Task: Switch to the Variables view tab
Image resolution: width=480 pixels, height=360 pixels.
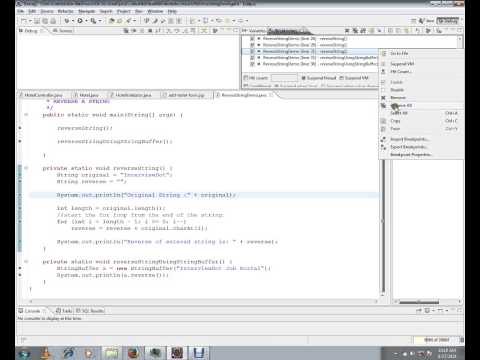Action: (x=254, y=31)
